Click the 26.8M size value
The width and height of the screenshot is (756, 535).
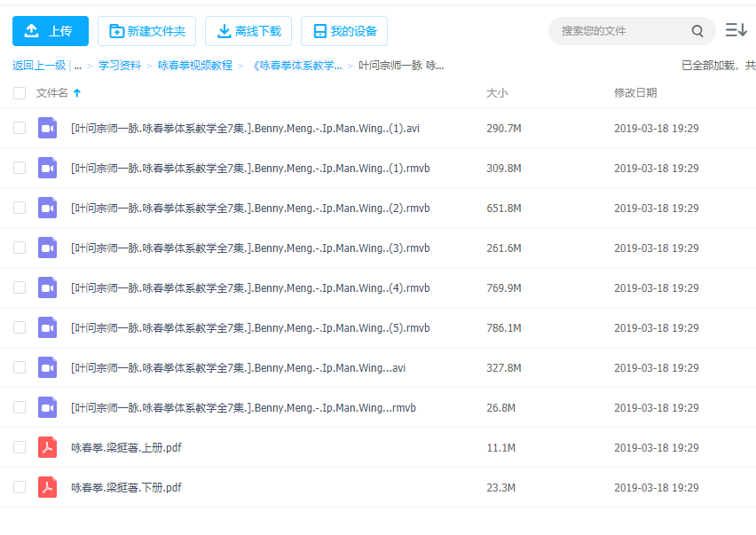501,408
